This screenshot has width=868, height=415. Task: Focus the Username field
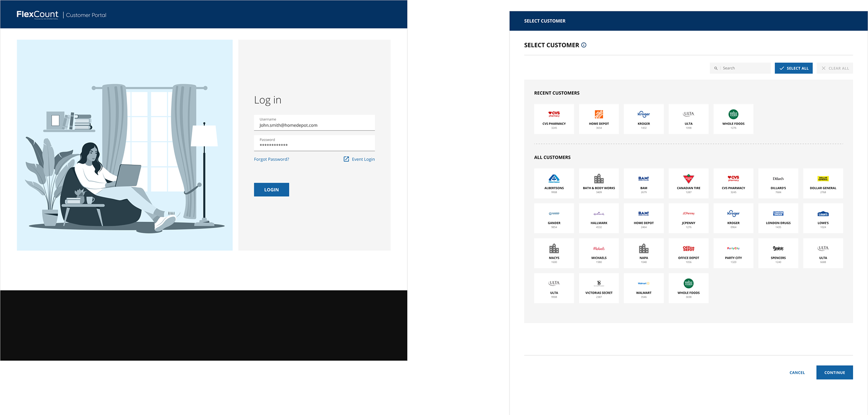click(314, 123)
